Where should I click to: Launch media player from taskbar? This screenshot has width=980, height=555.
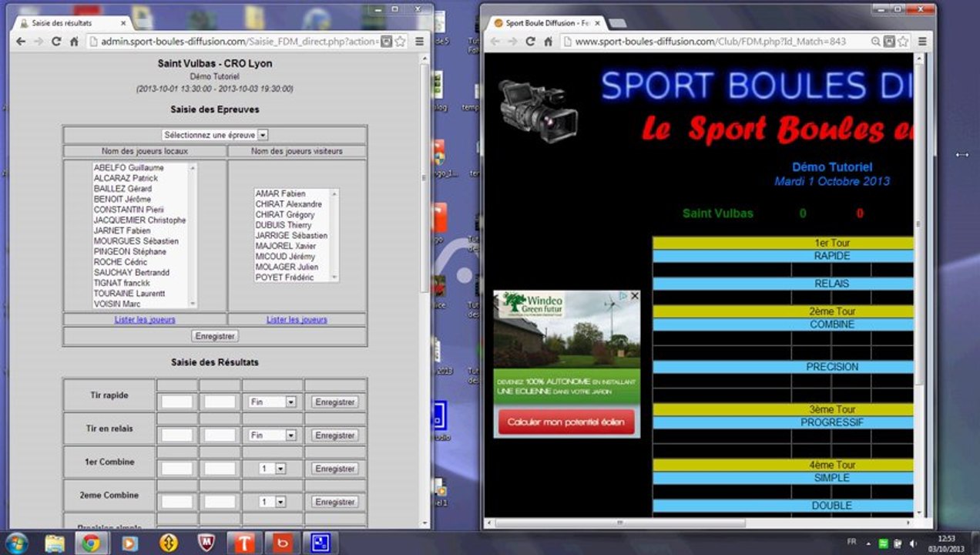pyautogui.click(x=129, y=543)
